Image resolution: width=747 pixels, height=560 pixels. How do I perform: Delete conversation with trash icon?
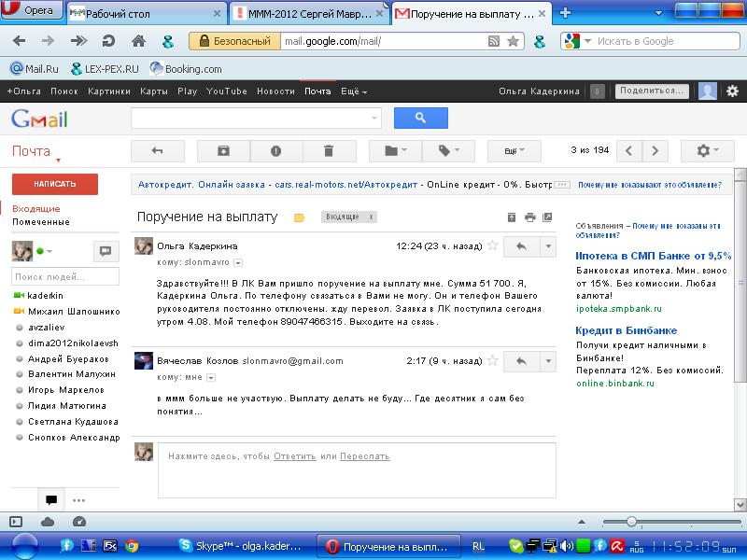[329, 151]
